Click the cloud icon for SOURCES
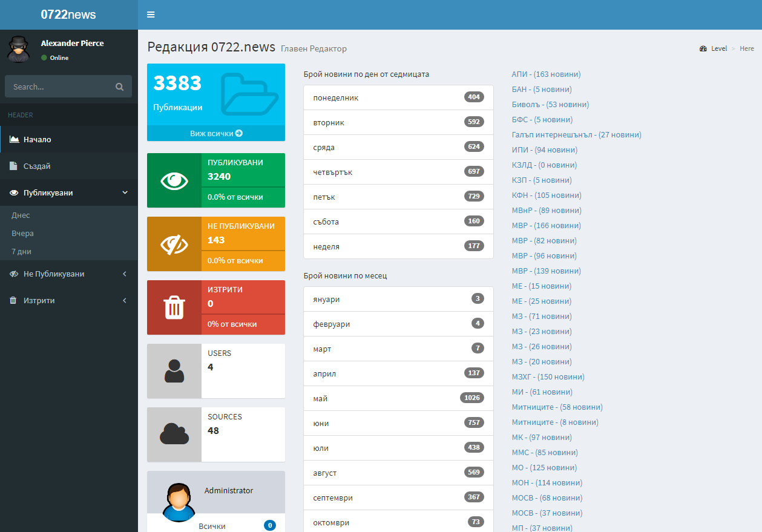 [174, 435]
